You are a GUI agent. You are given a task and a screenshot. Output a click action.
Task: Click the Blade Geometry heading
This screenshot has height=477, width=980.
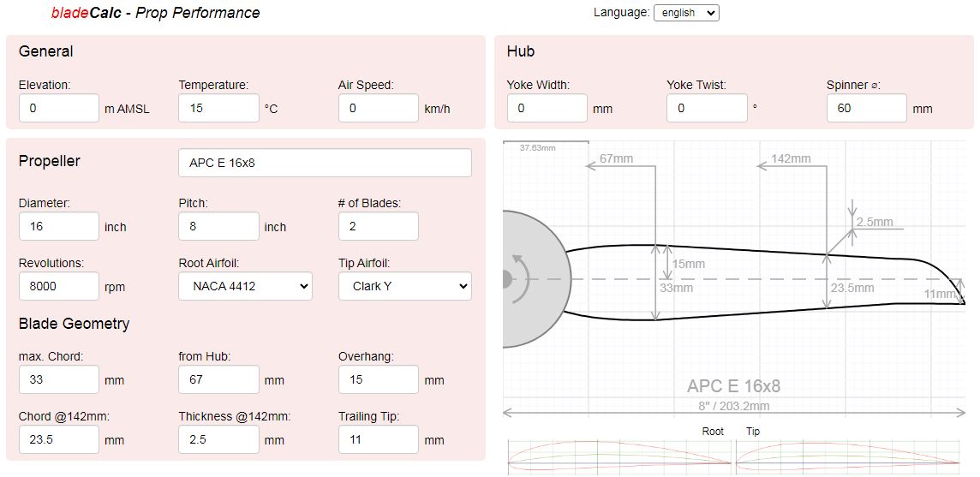click(x=75, y=324)
